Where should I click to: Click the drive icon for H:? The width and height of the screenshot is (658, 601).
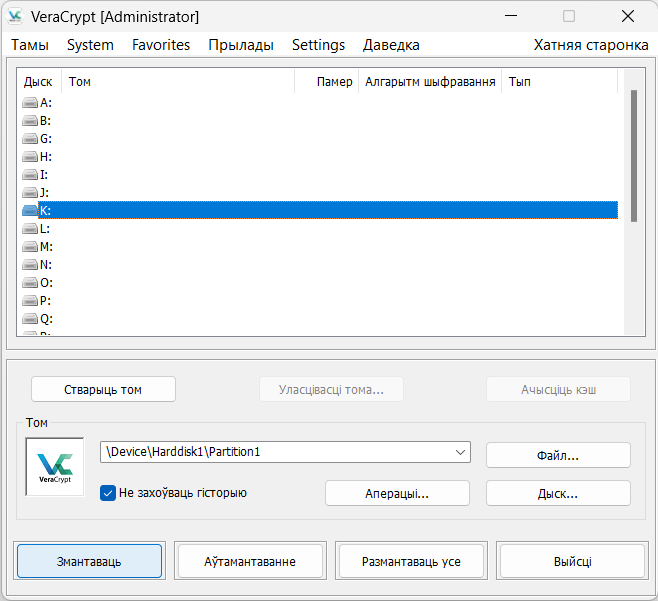[30, 157]
